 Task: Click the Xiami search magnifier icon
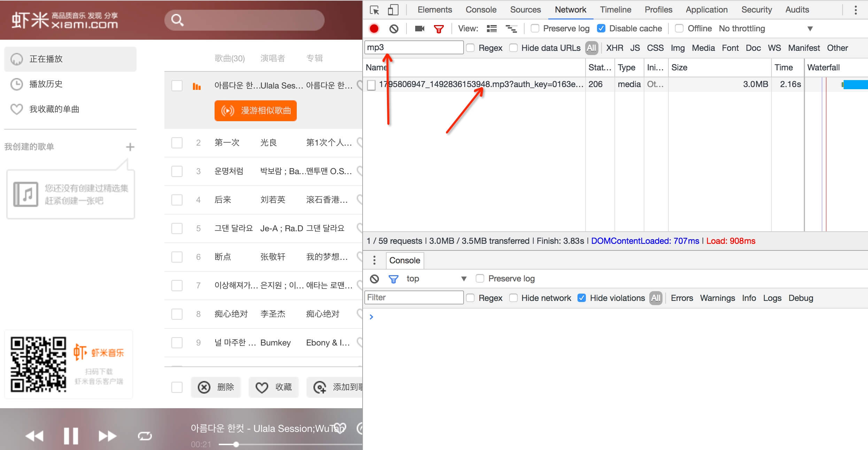point(177,20)
